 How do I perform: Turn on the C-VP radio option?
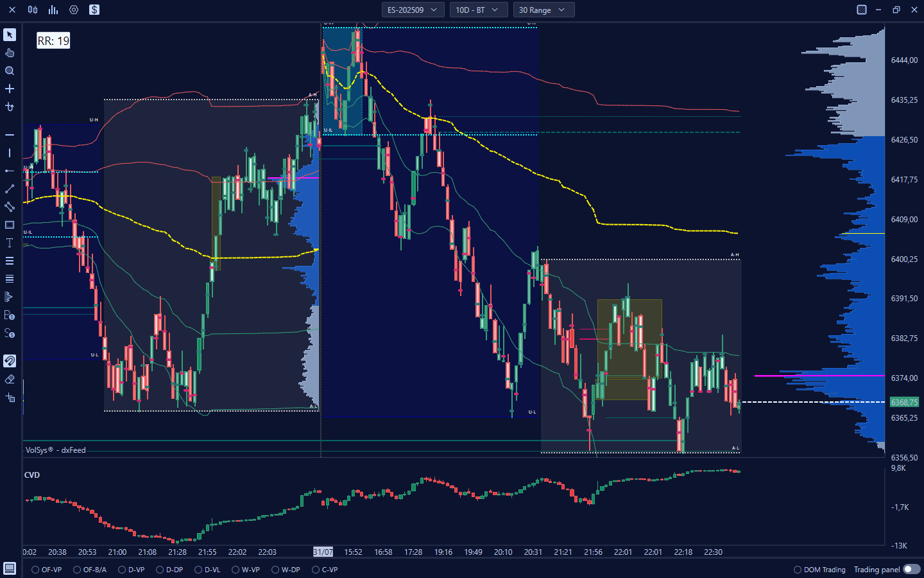coord(316,570)
